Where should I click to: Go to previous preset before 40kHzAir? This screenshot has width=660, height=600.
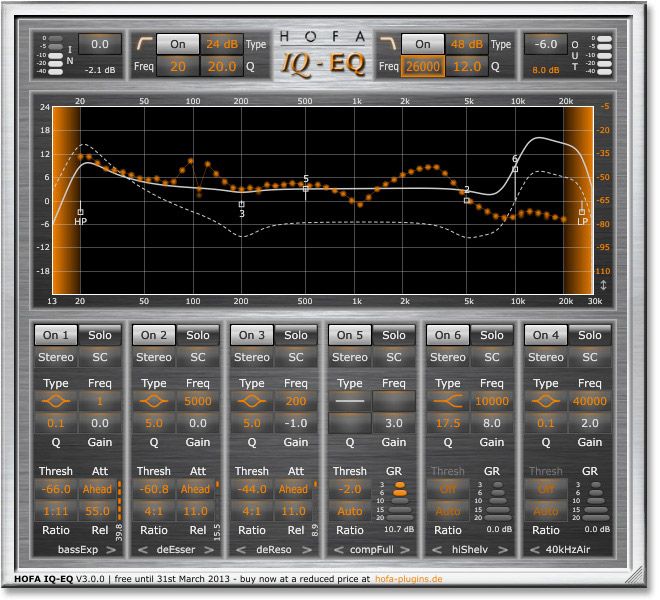535,549
